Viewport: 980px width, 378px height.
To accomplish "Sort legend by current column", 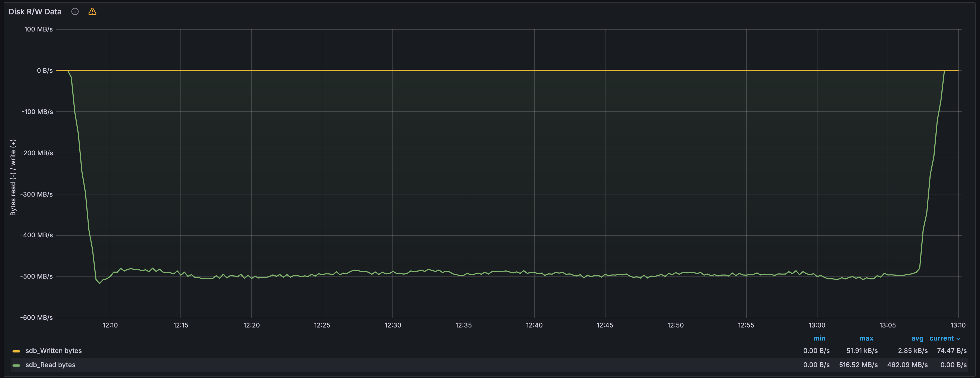I will (942, 338).
